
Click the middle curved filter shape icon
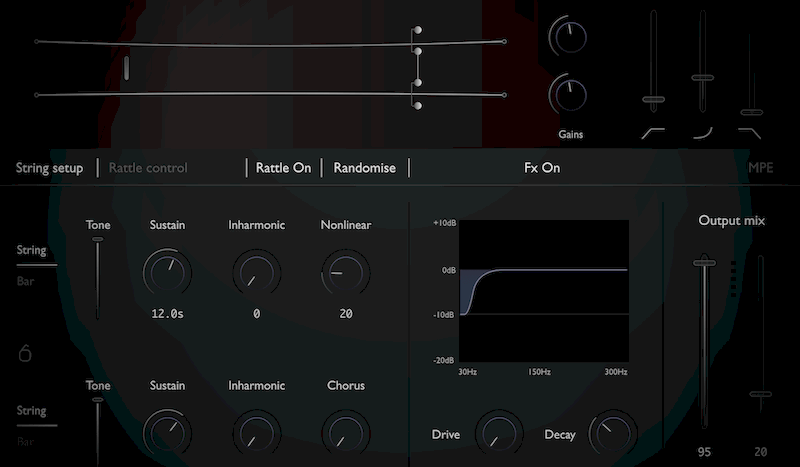[703, 133]
